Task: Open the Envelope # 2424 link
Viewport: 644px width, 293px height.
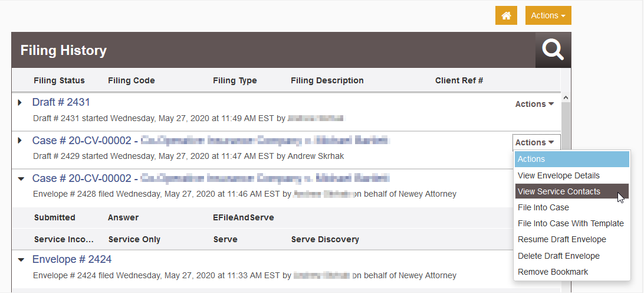Action: (x=72, y=259)
